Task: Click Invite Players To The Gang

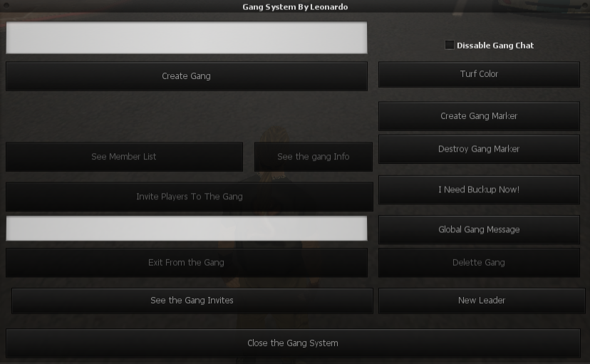Action: 190,197
